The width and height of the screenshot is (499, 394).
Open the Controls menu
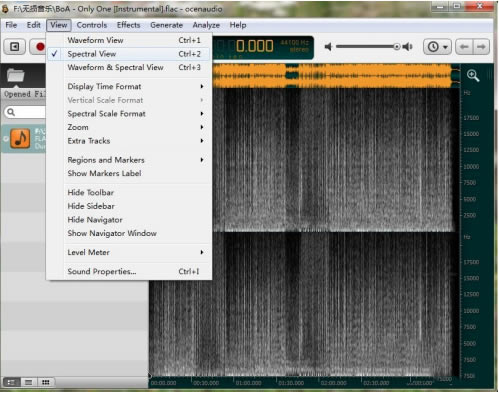92,25
